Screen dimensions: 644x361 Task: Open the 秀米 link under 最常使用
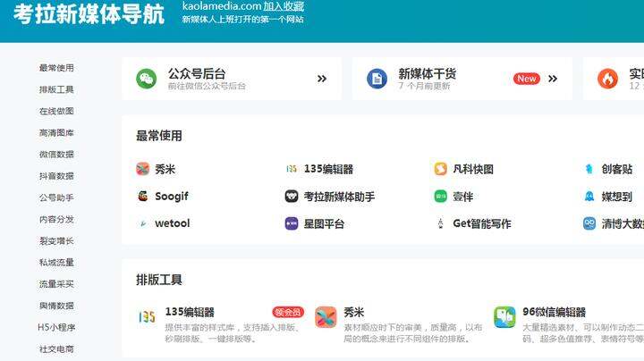point(165,169)
